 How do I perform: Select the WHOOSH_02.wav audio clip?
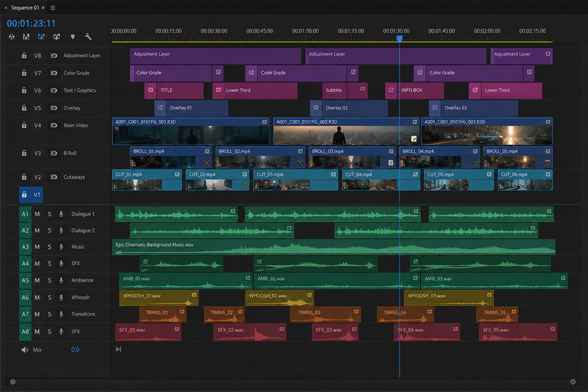pyautogui.click(x=279, y=298)
